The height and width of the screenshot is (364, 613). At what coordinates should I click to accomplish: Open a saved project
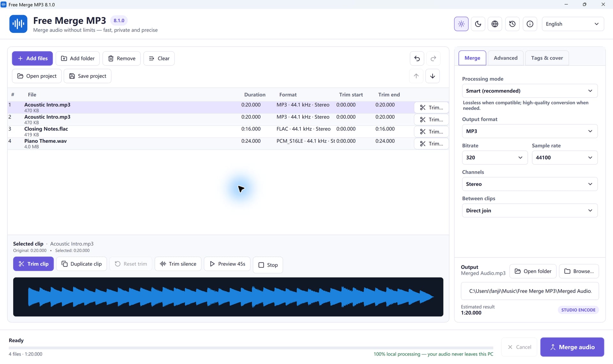[37, 76]
